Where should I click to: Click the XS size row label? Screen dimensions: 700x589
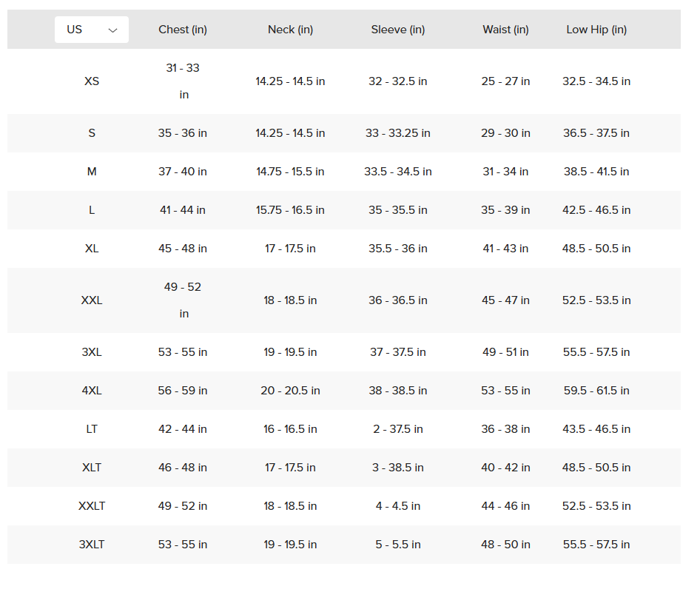pyautogui.click(x=92, y=81)
